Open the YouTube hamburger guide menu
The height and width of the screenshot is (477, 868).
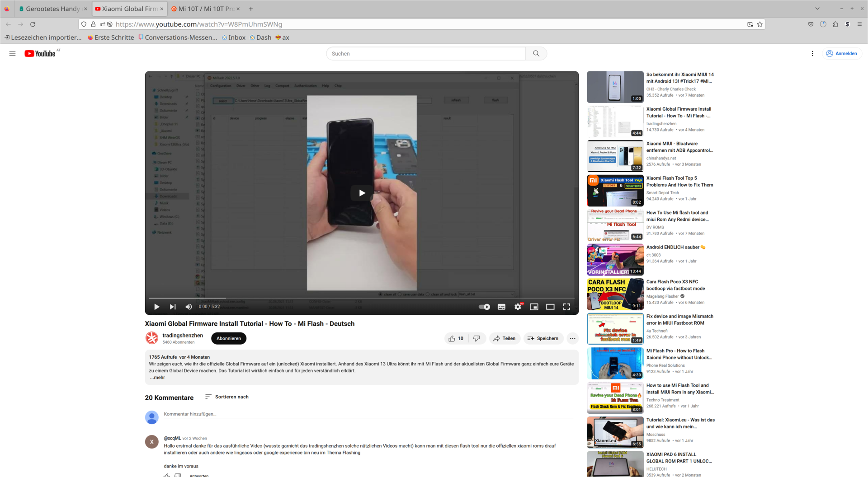tap(12, 53)
